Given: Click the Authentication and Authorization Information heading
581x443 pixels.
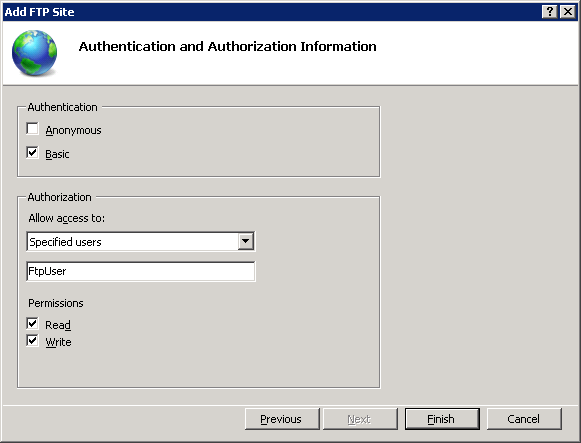Looking at the screenshot, I should pos(228,47).
